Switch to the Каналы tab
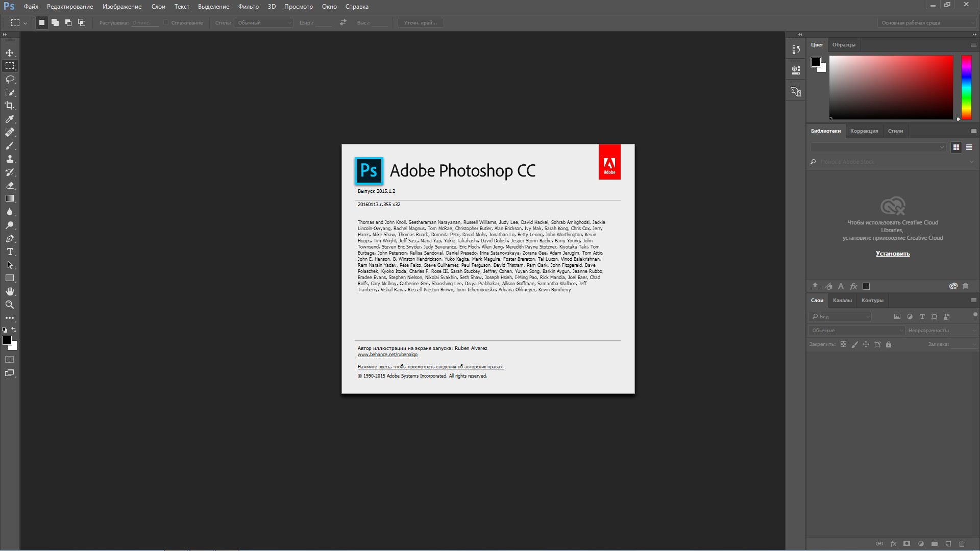The height and width of the screenshot is (551, 980). (x=842, y=300)
